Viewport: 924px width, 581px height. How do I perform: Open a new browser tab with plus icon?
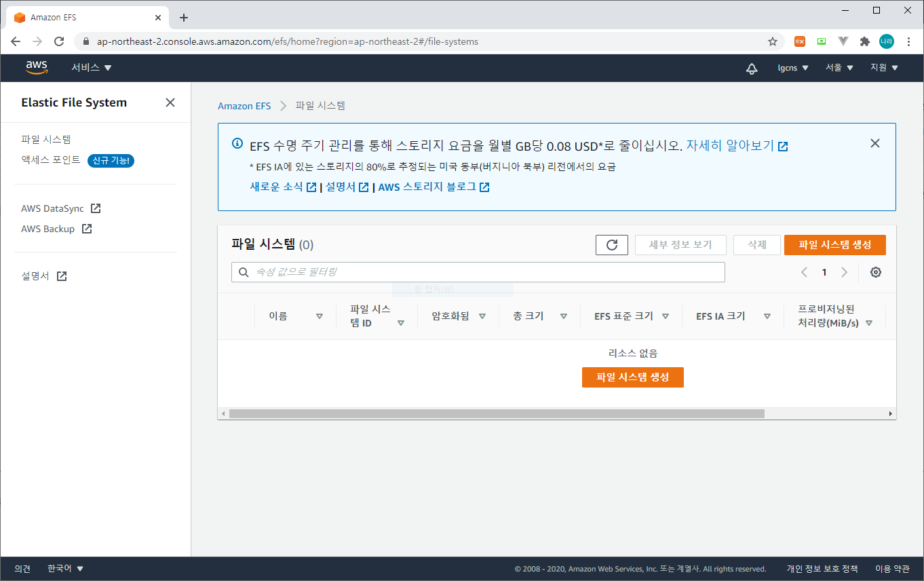tap(183, 18)
